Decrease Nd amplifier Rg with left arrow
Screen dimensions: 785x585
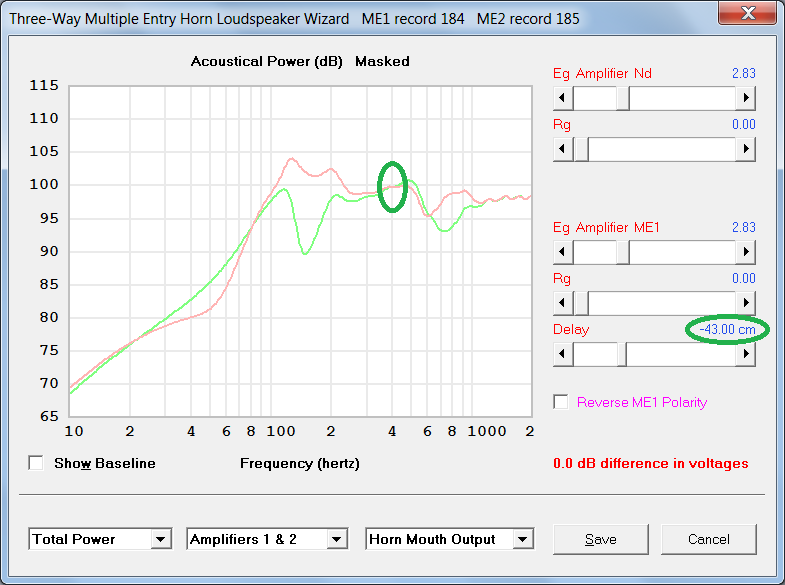tap(563, 149)
